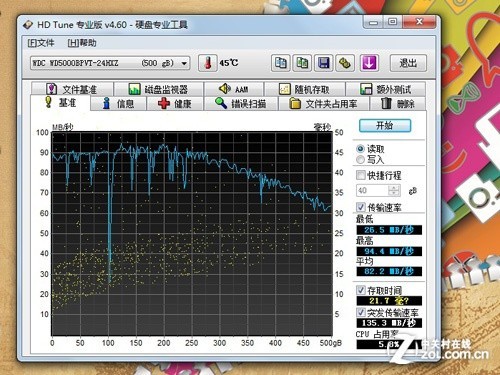The image size is (500, 375).
Task: Select the 读取 read radio button
Action: pos(360,149)
